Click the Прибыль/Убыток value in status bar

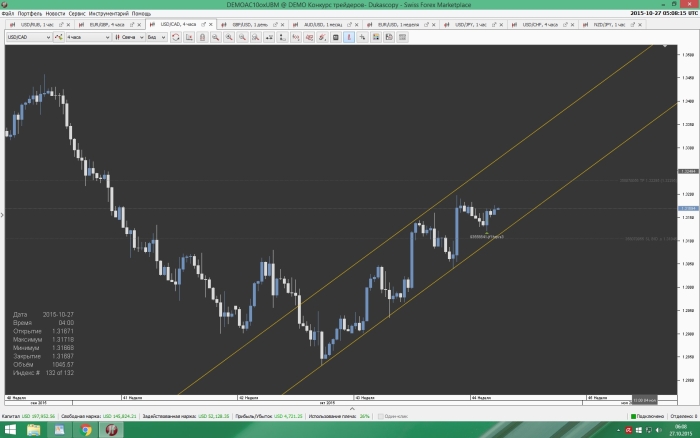pyautogui.click(x=288, y=416)
